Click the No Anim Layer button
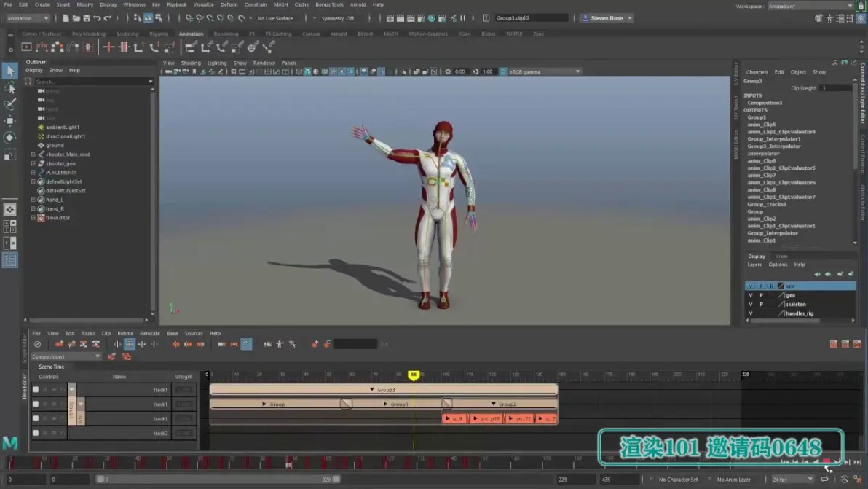Screen dimensions: 868x489 (734, 480)
